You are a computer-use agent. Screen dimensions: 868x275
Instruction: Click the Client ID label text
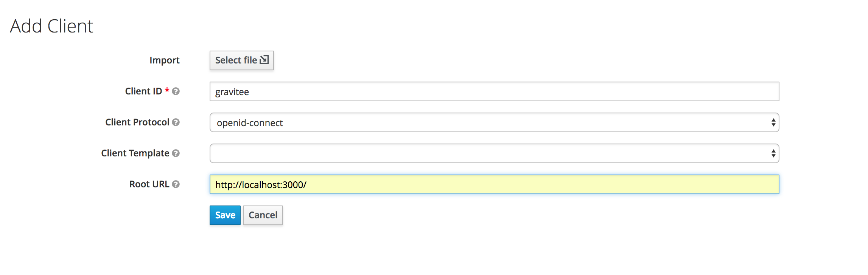tap(143, 91)
